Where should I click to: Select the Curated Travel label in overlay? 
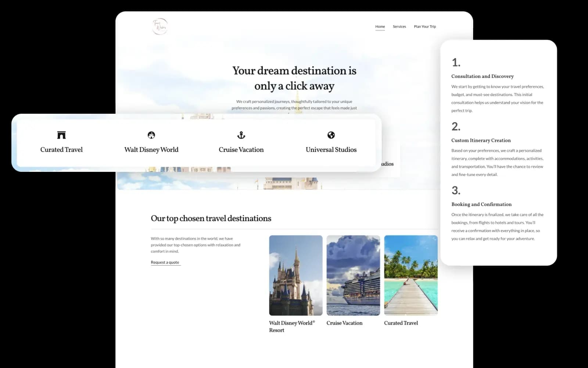[61, 149]
